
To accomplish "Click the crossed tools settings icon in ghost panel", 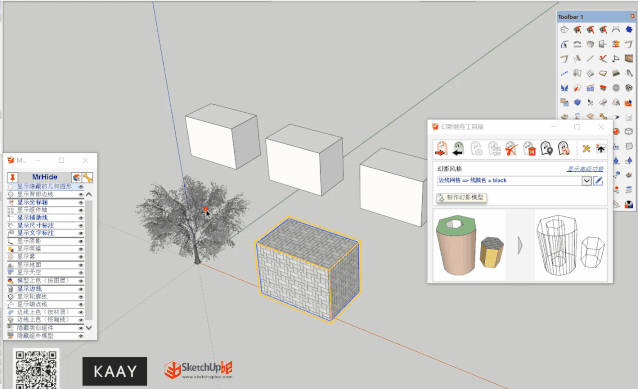I will (x=586, y=149).
